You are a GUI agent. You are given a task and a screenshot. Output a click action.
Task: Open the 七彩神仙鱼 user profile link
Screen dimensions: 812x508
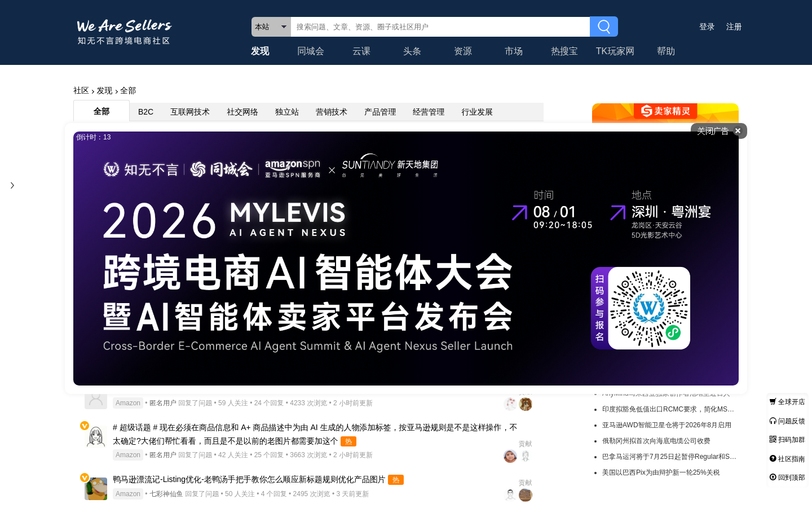click(166, 494)
